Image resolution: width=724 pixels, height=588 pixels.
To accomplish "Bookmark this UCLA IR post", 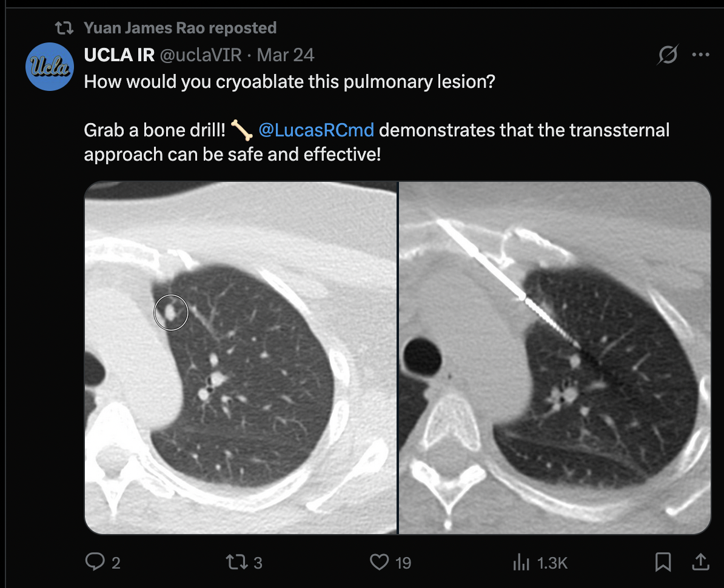I will click(x=663, y=563).
